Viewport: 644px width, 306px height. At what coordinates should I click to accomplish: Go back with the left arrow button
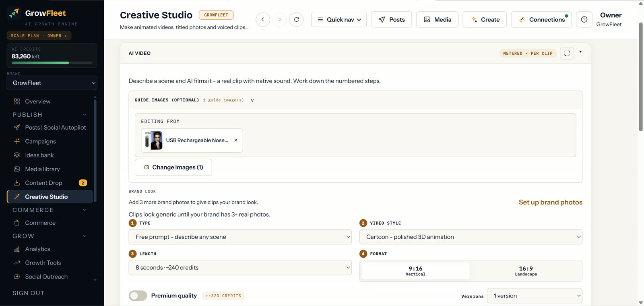(263, 19)
